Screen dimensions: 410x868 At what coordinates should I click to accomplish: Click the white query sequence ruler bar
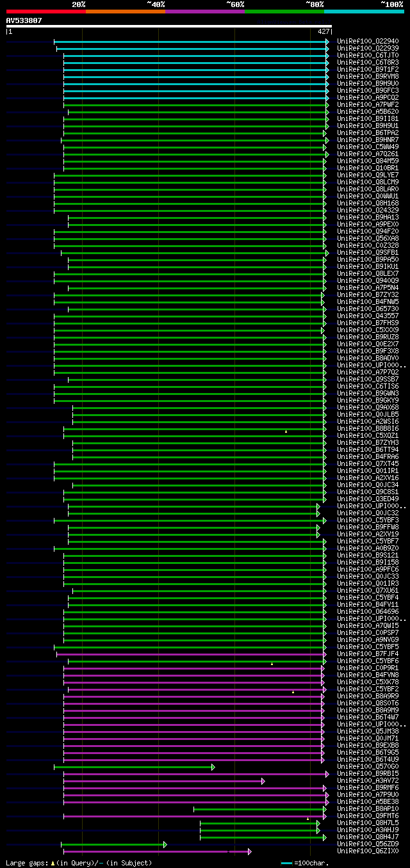[x=169, y=26]
